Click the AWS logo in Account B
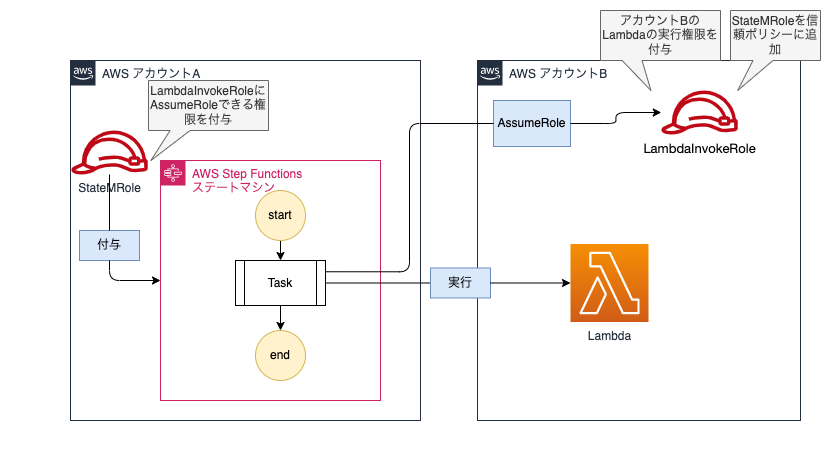 tap(490, 73)
